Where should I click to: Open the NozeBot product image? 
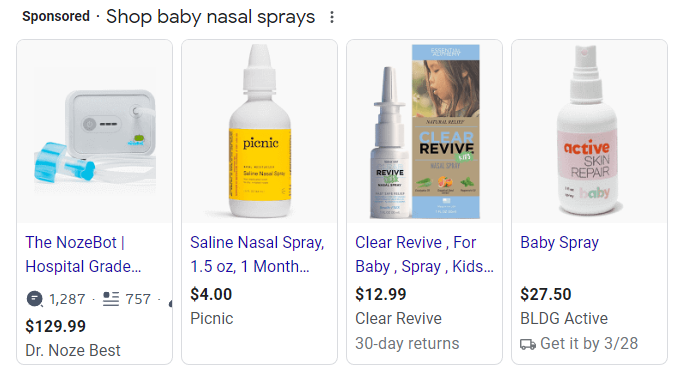click(95, 132)
